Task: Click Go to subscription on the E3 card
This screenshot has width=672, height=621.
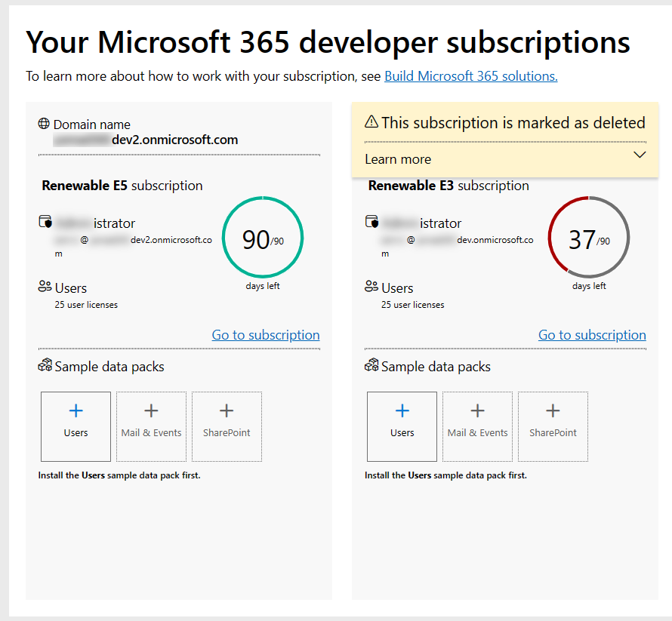Action: (x=592, y=334)
